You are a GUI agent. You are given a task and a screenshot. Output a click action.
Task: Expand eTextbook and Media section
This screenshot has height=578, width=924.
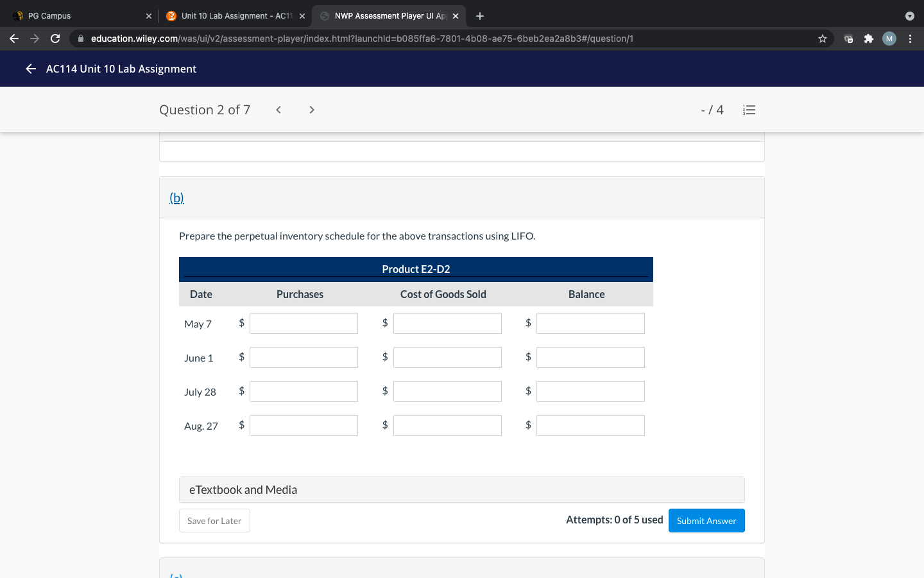coord(462,490)
